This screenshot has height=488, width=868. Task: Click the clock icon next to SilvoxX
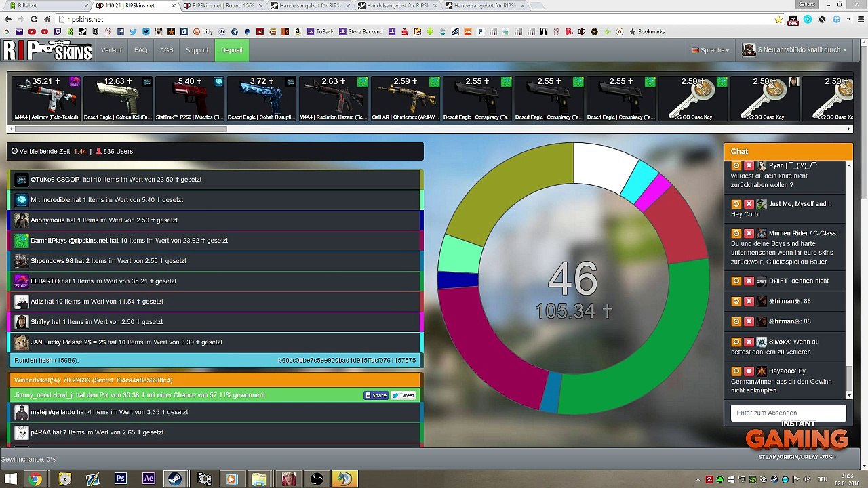pyautogui.click(x=736, y=342)
